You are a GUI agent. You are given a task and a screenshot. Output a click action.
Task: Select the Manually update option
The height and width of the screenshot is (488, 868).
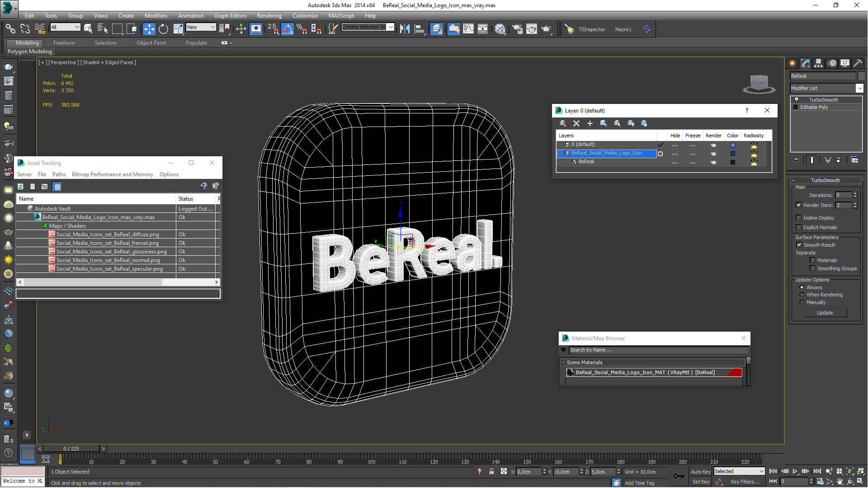tap(802, 302)
